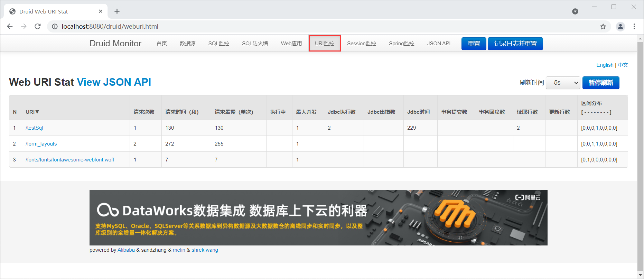Close the Druid Web URI Stat tab

(101, 11)
